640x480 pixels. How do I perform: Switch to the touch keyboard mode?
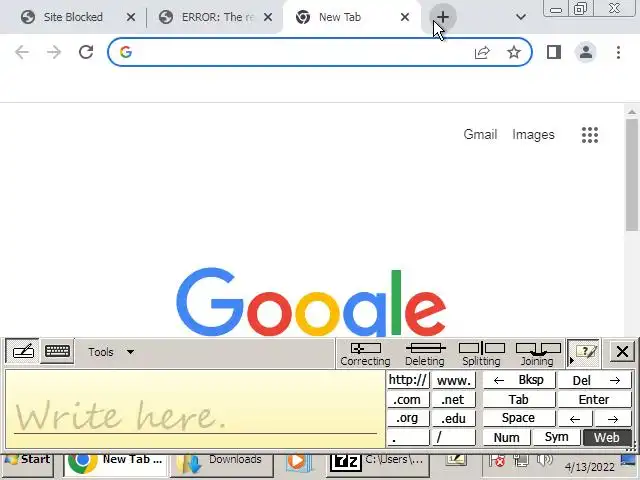coord(57,351)
